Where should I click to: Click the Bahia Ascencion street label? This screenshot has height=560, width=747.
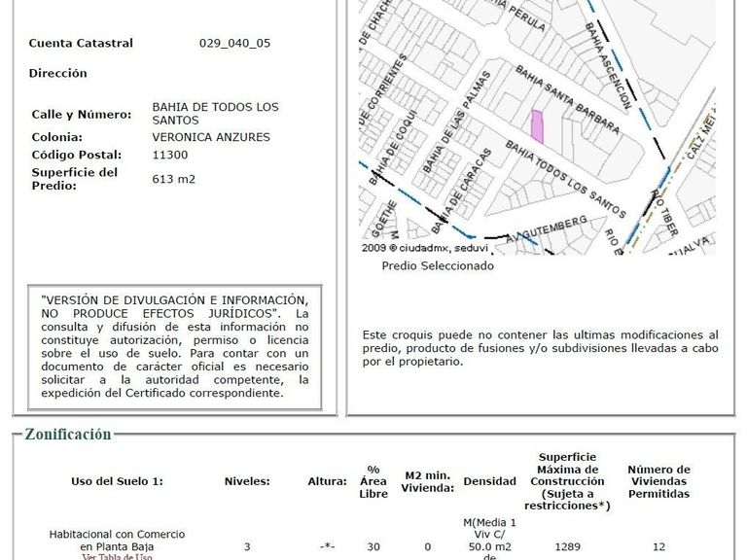[x=608, y=65]
